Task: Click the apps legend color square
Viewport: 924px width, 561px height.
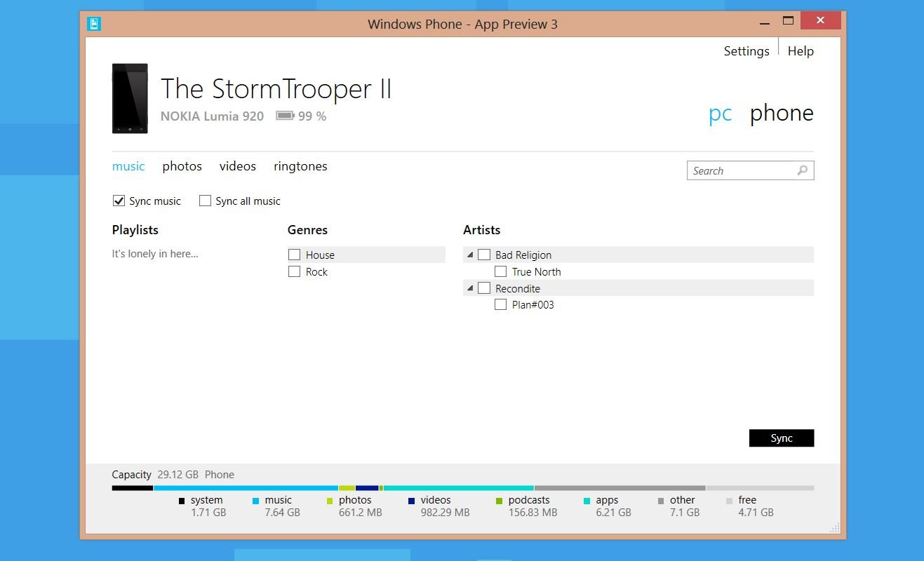Action: (587, 501)
